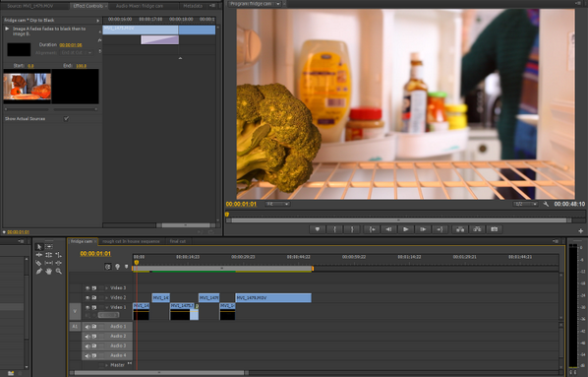The width and height of the screenshot is (588, 377).
Task: Toggle sync lock on Video 3 track
Action: 94,288
